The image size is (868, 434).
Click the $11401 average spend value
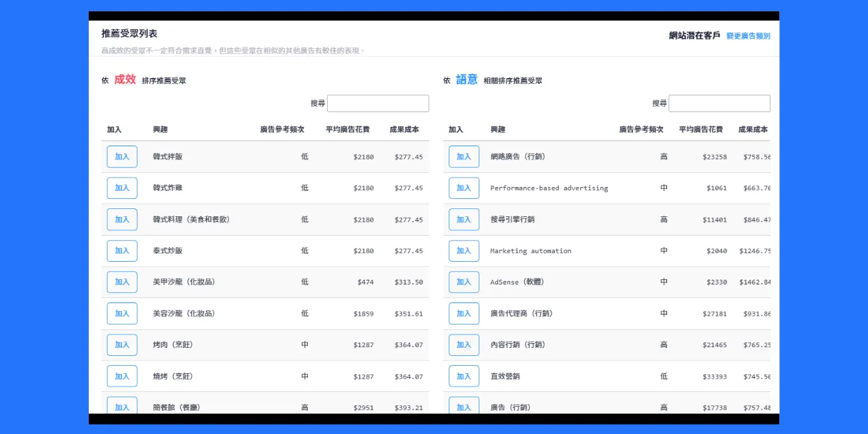click(714, 220)
